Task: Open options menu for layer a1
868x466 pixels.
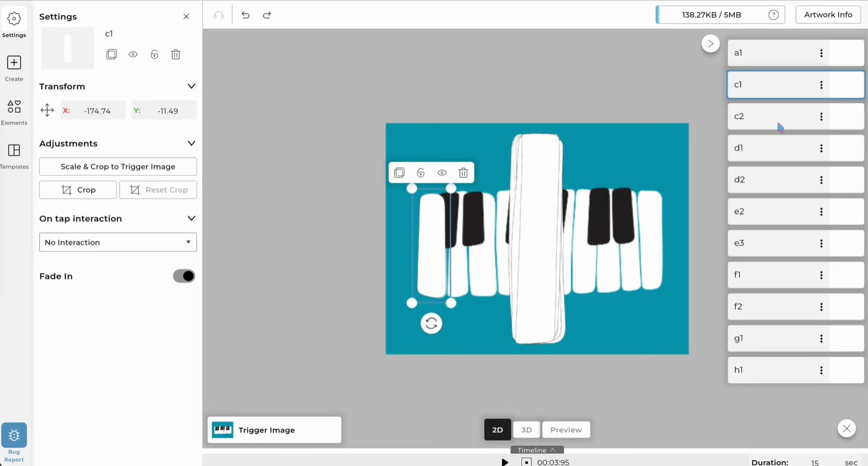Action: click(x=821, y=53)
